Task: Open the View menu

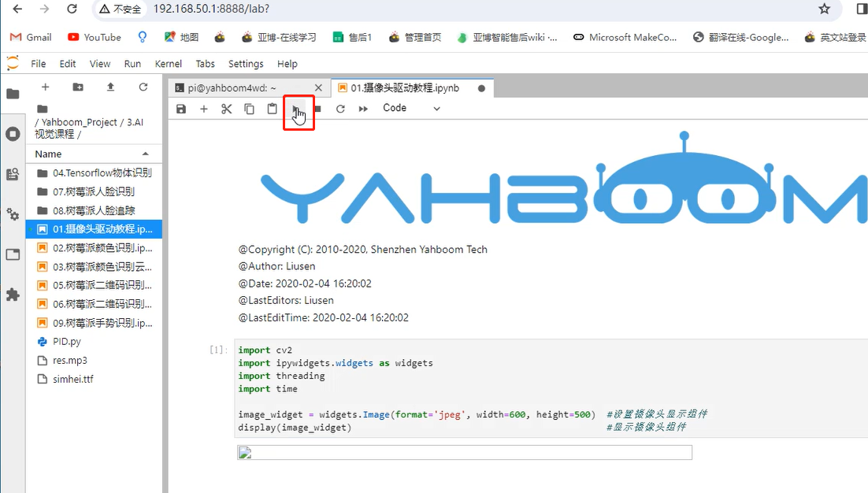Action: click(100, 64)
